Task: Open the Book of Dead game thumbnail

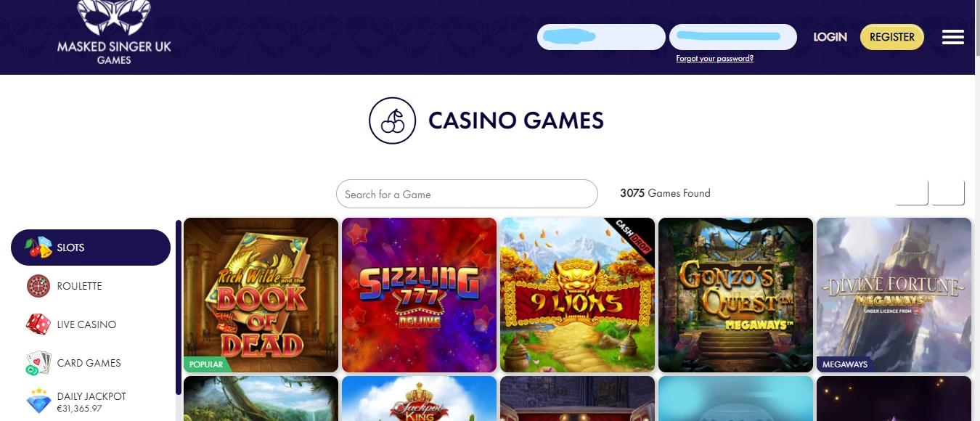Action: click(x=261, y=295)
